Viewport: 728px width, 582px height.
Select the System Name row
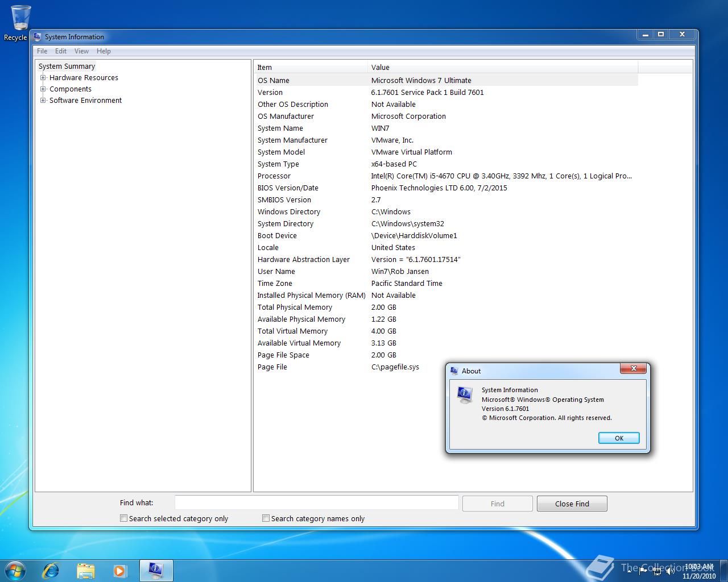click(x=446, y=128)
